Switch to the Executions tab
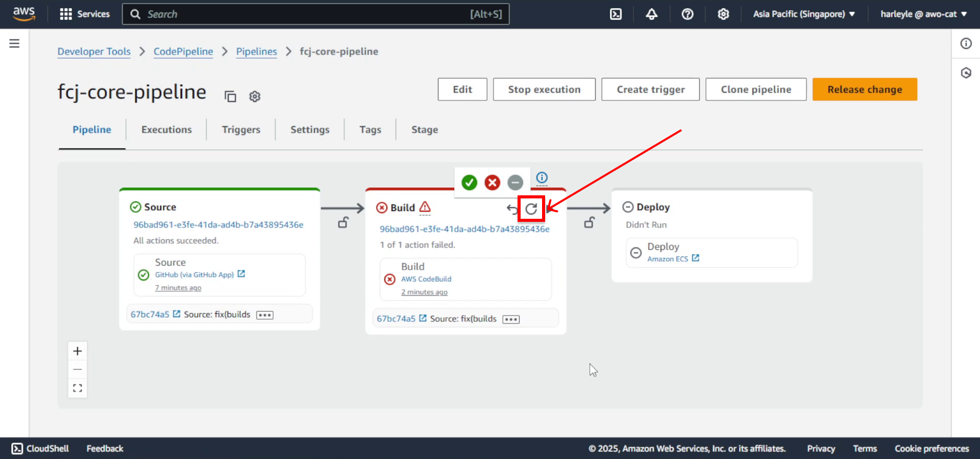Screen dimensions: 980x459 166,130
